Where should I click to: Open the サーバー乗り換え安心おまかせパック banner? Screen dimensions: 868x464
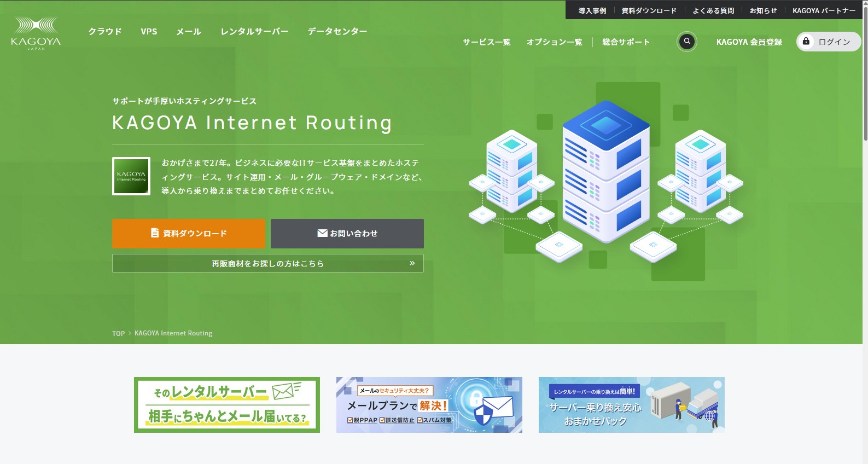click(631, 405)
